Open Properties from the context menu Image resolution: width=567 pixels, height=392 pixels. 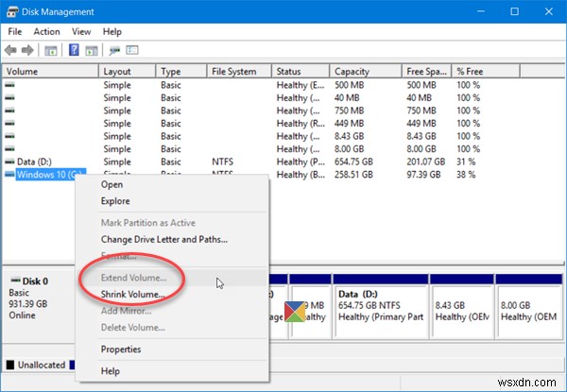point(172,349)
